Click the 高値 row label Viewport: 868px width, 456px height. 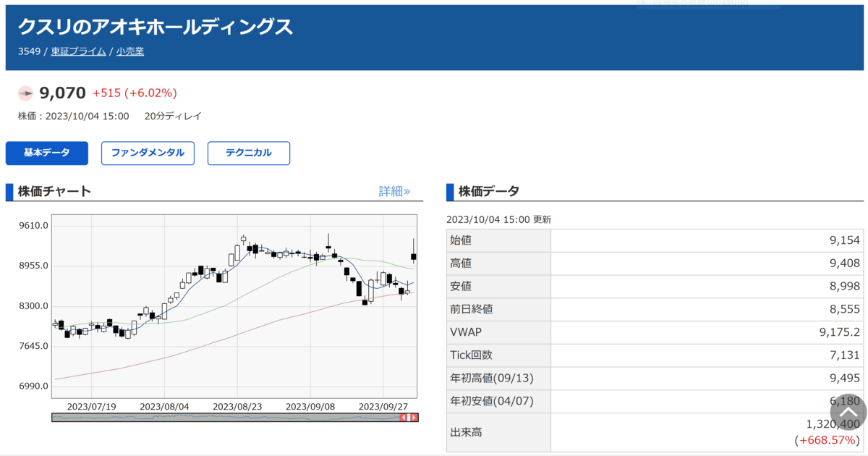[461, 263]
